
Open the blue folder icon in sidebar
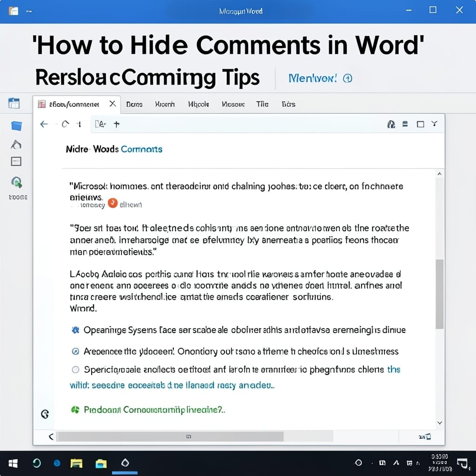(x=16, y=126)
